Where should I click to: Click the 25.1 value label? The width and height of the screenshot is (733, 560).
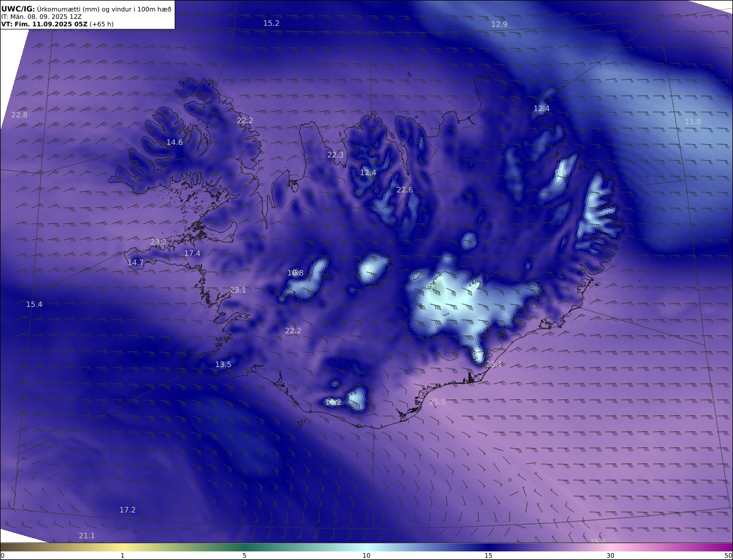tap(494, 364)
